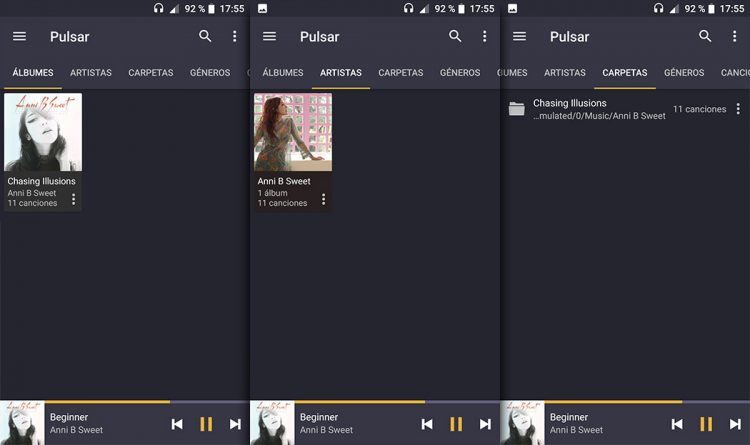This screenshot has height=445, width=750.
Task: Open the Anni B Sweet artist photo
Action: tap(293, 132)
